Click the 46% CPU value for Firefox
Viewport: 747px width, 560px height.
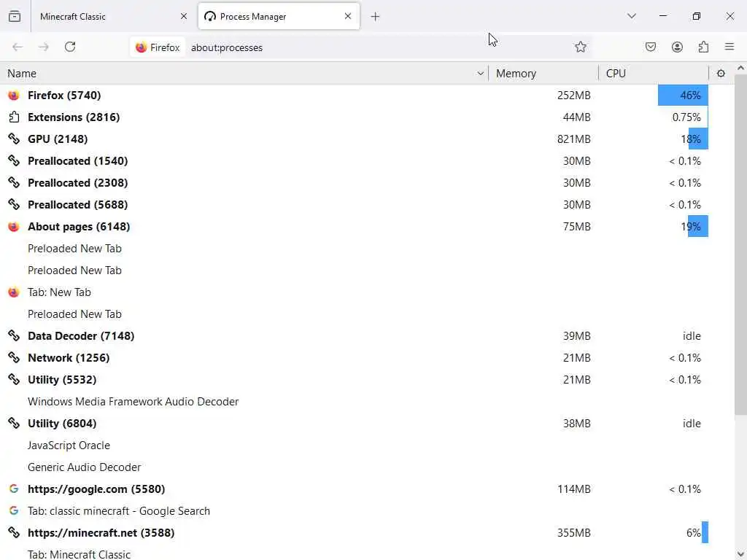coord(690,96)
